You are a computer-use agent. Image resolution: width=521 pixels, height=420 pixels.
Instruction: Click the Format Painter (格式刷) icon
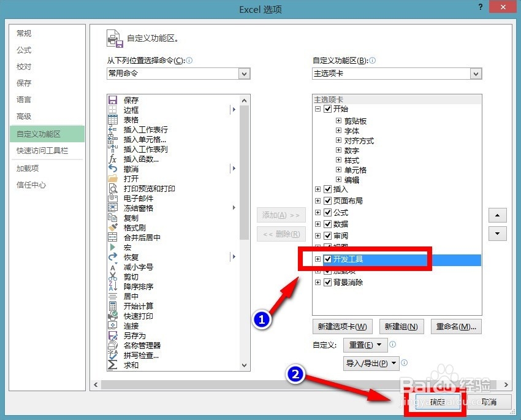tap(113, 227)
